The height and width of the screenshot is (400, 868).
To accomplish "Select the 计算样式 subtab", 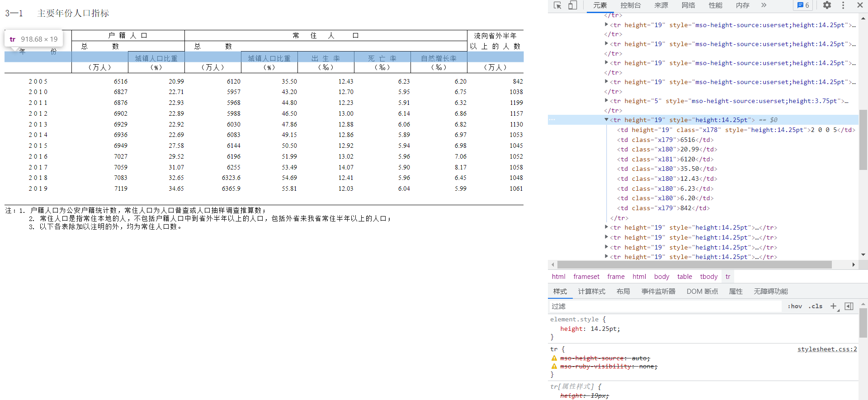I will [x=591, y=292].
